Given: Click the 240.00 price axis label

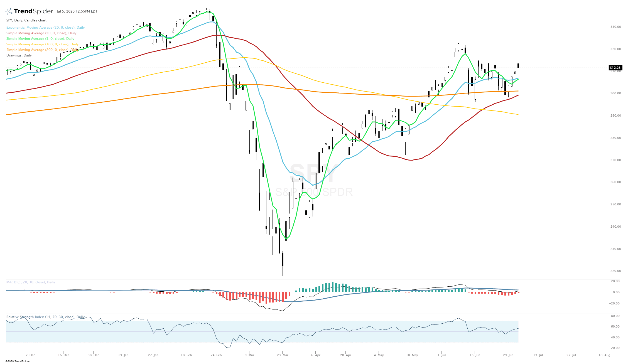Looking at the screenshot, I should click(x=615, y=227).
